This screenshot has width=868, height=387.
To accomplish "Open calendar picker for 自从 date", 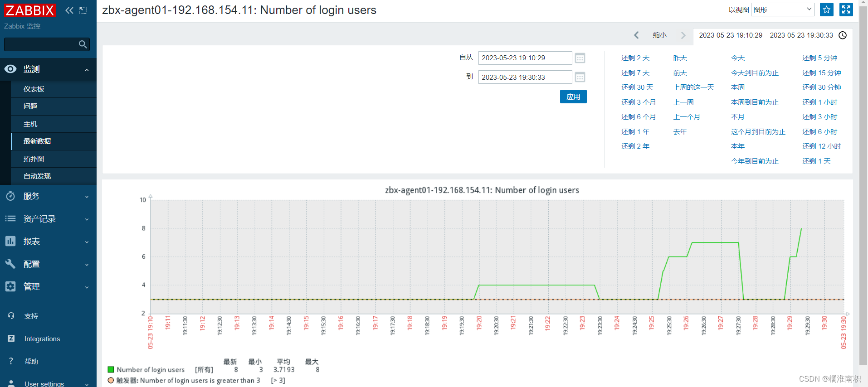I will (580, 58).
